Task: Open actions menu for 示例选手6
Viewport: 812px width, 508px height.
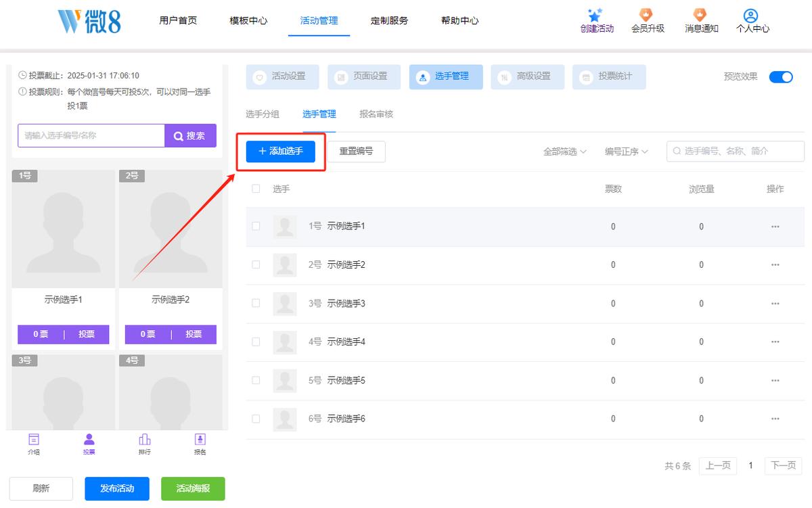Action: point(775,419)
